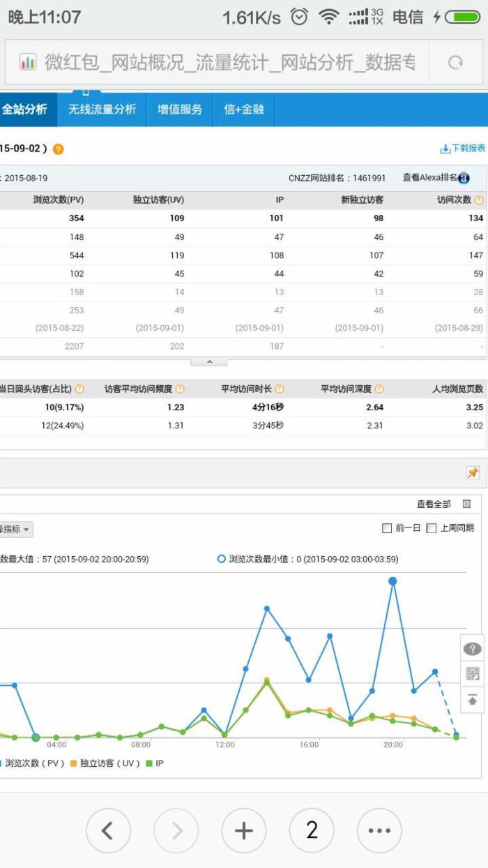Toggle the 浏览次数（PV）legend series
Image resolution: width=488 pixels, height=868 pixels.
32,763
